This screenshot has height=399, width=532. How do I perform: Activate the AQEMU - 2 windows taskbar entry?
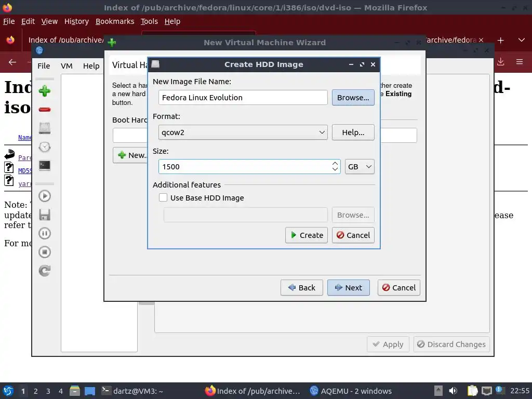click(x=351, y=391)
